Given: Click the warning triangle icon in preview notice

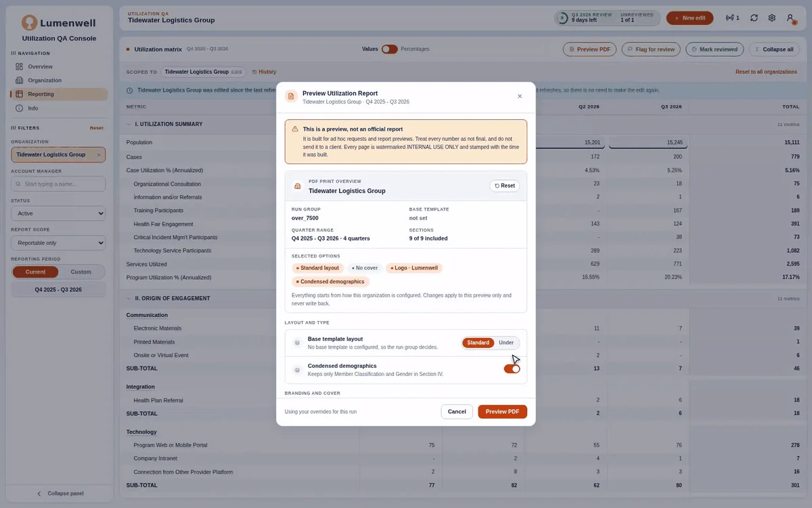Looking at the screenshot, I should [x=295, y=129].
